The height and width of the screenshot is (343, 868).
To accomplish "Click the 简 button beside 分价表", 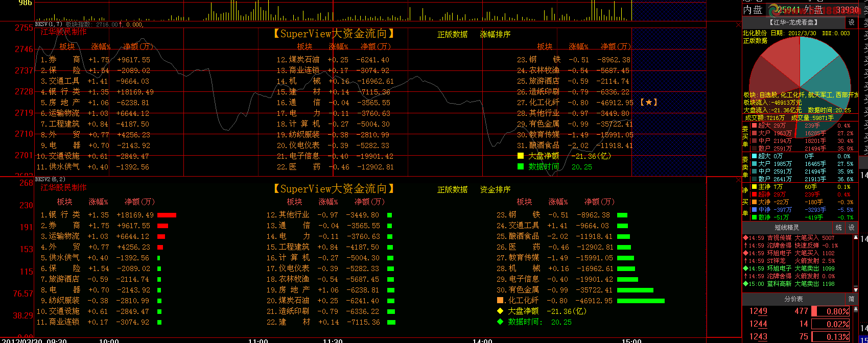I will tap(852, 299).
